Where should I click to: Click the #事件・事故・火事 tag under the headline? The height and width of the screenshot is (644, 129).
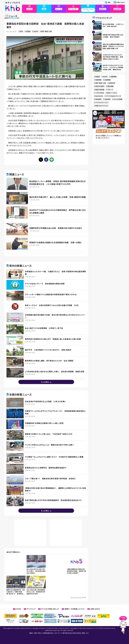[x=46, y=31]
